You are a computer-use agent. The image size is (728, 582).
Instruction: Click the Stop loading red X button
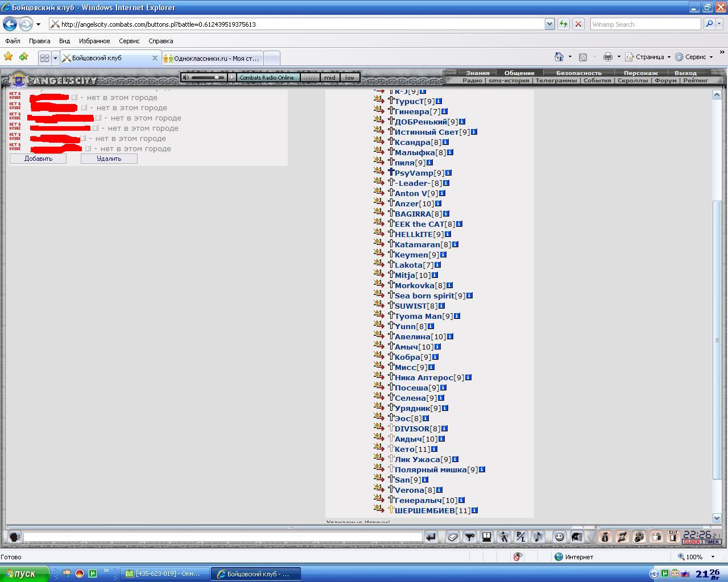pos(578,24)
